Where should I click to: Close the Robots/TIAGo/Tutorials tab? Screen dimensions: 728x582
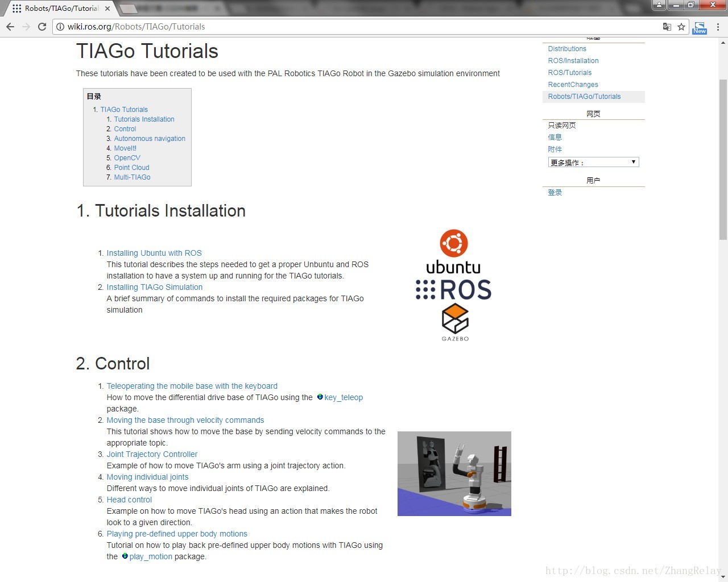(x=107, y=9)
